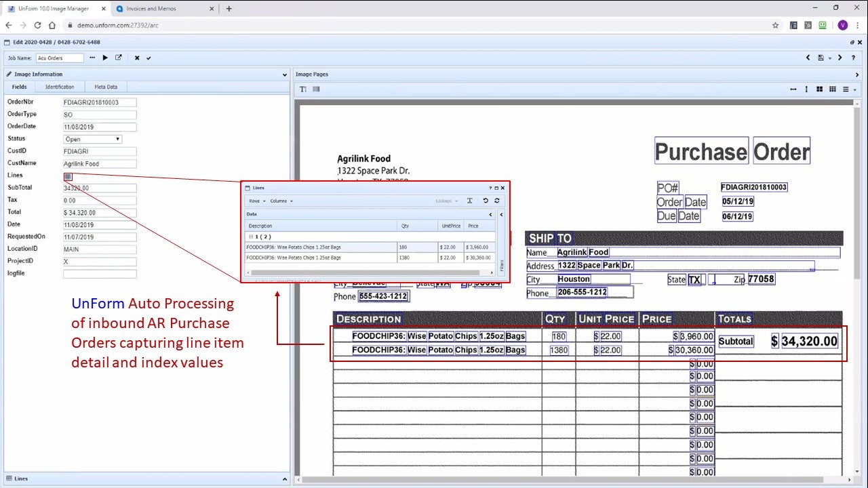Click the LocationID field
The width and height of the screenshot is (868, 488).
[100, 249]
